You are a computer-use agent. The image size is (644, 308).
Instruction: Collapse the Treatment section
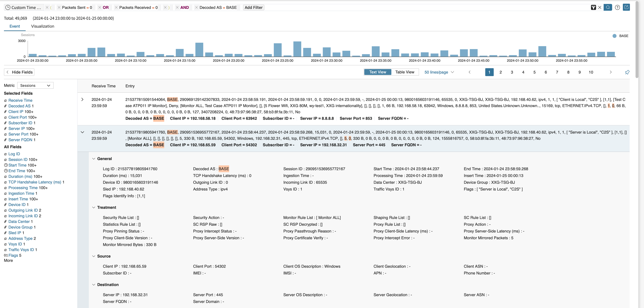[x=94, y=207]
